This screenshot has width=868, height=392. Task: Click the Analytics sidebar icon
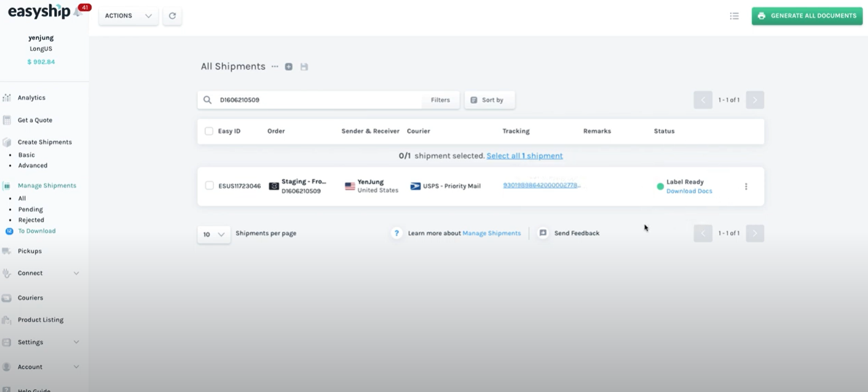7,98
